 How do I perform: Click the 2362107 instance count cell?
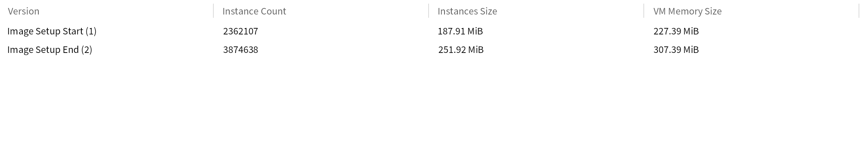[x=241, y=31]
